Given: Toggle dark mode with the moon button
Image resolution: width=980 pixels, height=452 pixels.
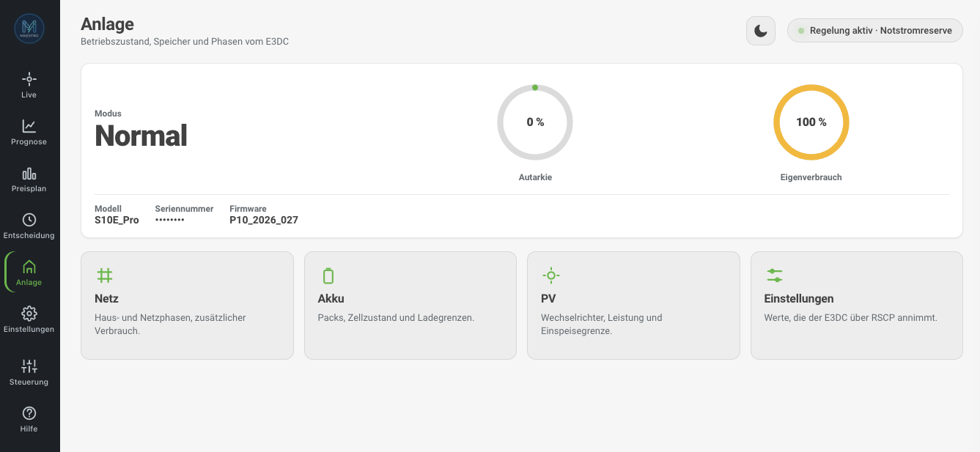Looking at the screenshot, I should point(761,31).
